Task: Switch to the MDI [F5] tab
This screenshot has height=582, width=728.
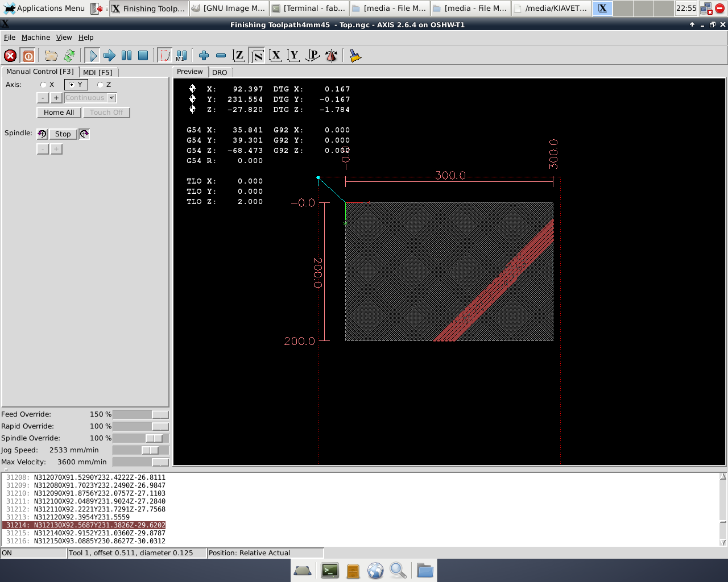Action: 99,72
